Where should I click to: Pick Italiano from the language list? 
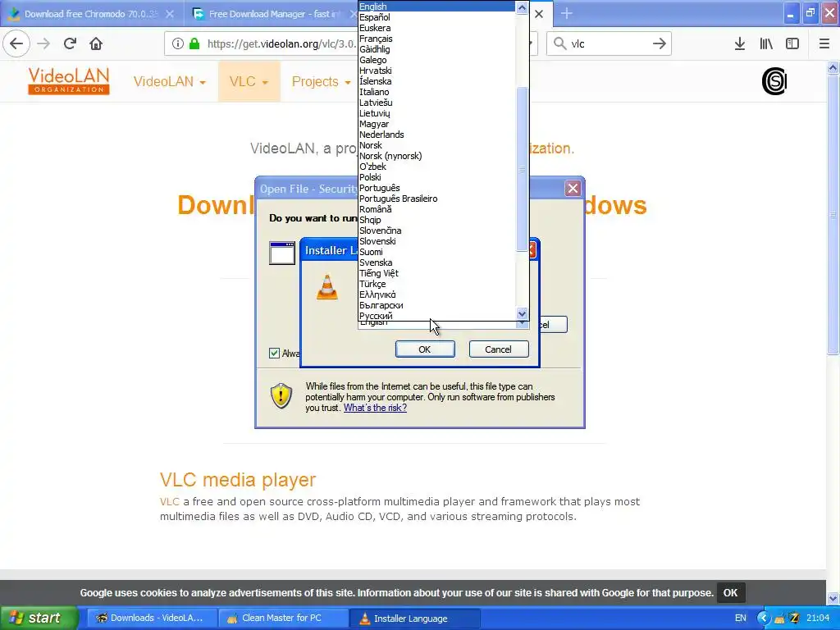coord(436,92)
